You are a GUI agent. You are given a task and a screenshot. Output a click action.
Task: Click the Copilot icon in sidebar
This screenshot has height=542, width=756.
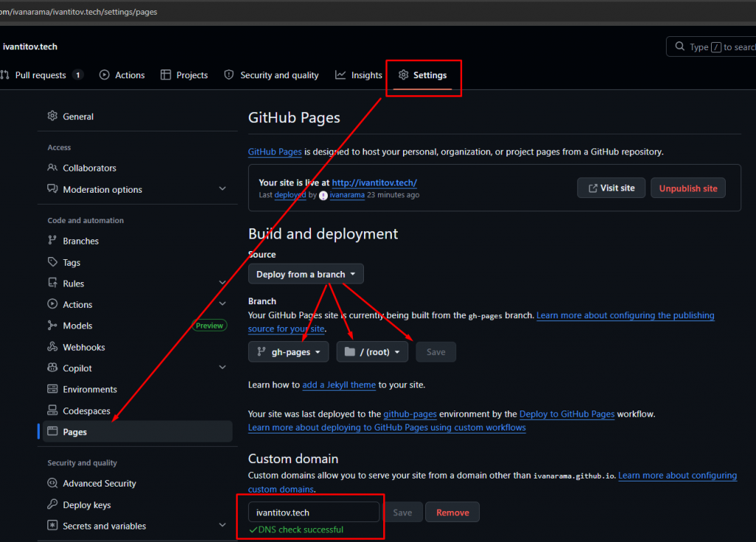click(x=52, y=368)
